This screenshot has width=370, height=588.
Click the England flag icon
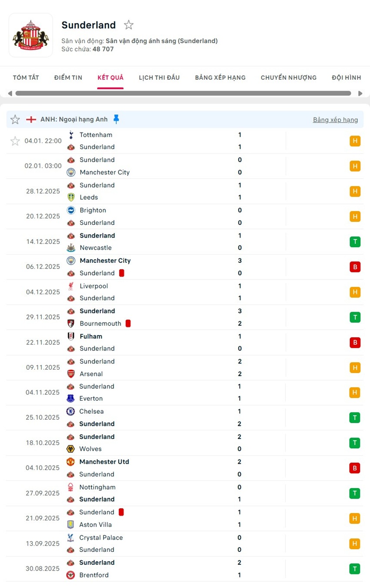click(x=31, y=119)
